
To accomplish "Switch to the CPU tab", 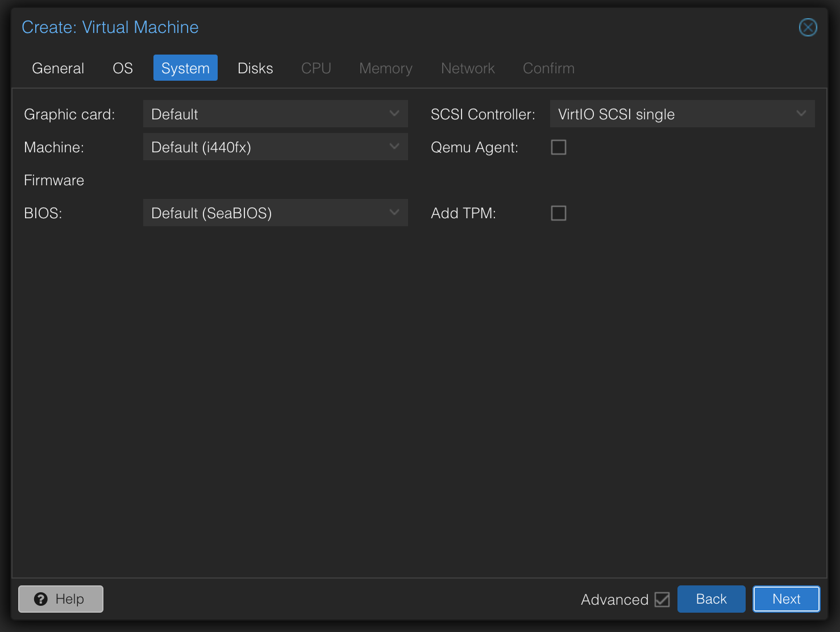I will [x=316, y=68].
